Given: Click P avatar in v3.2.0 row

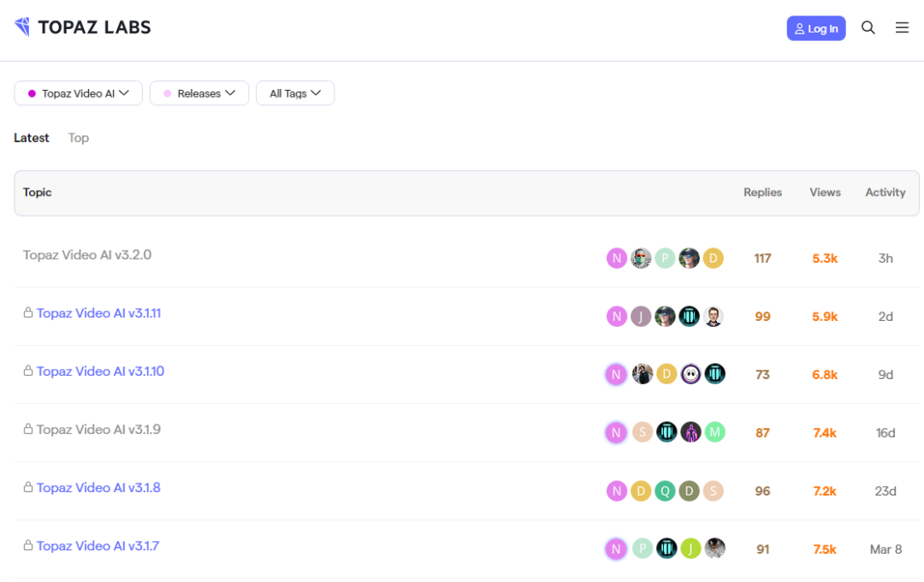Looking at the screenshot, I should [x=665, y=258].
